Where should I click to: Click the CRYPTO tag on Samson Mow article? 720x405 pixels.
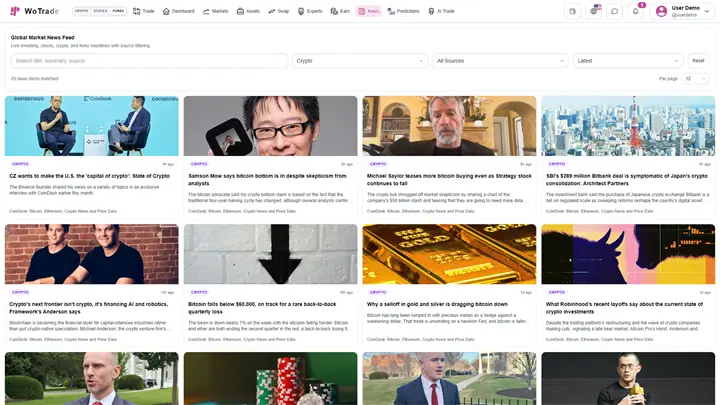[199, 164]
